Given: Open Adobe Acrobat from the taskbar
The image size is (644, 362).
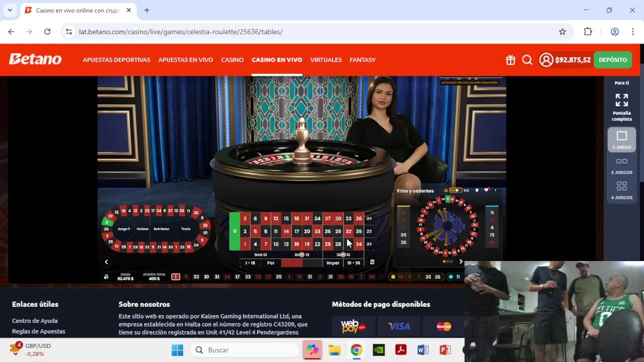Looking at the screenshot, I should coord(401,350).
